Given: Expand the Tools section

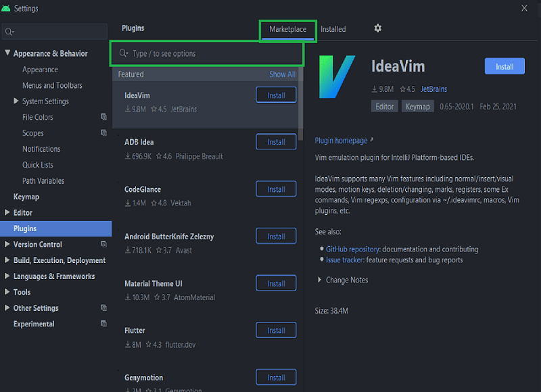Looking at the screenshot, I should click(x=7, y=291).
